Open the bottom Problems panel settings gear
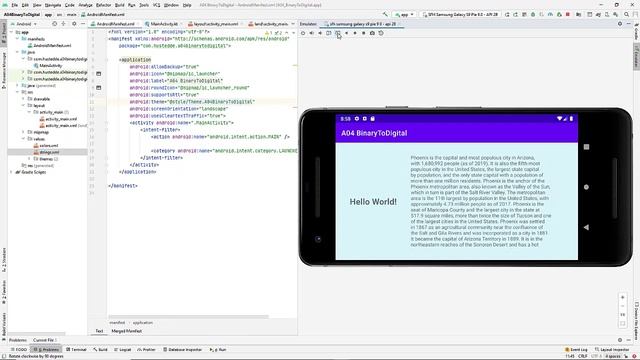 point(620,340)
